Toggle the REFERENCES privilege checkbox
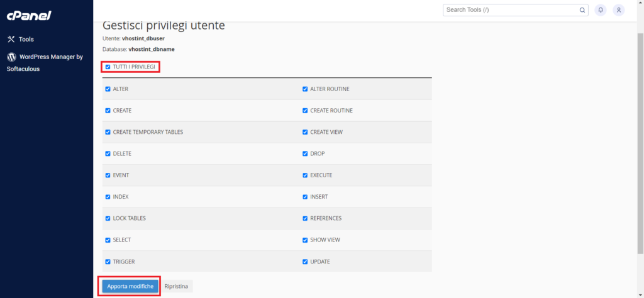Viewport: 644px width, 298px height. coord(305,218)
